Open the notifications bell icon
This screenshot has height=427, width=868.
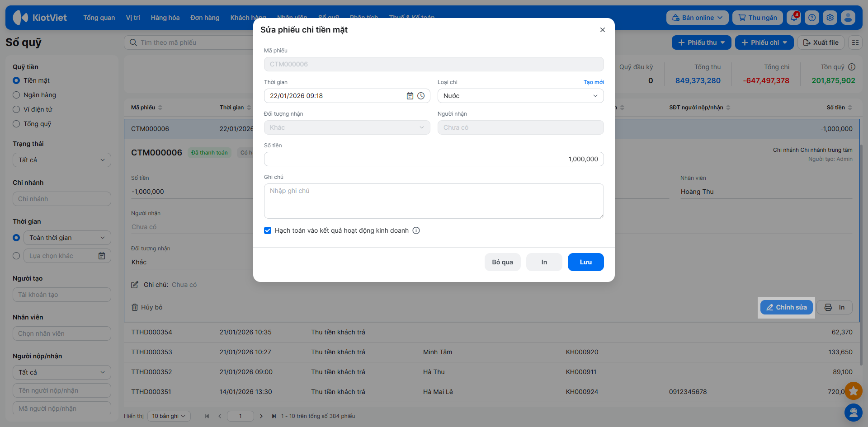[x=793, y=18]
